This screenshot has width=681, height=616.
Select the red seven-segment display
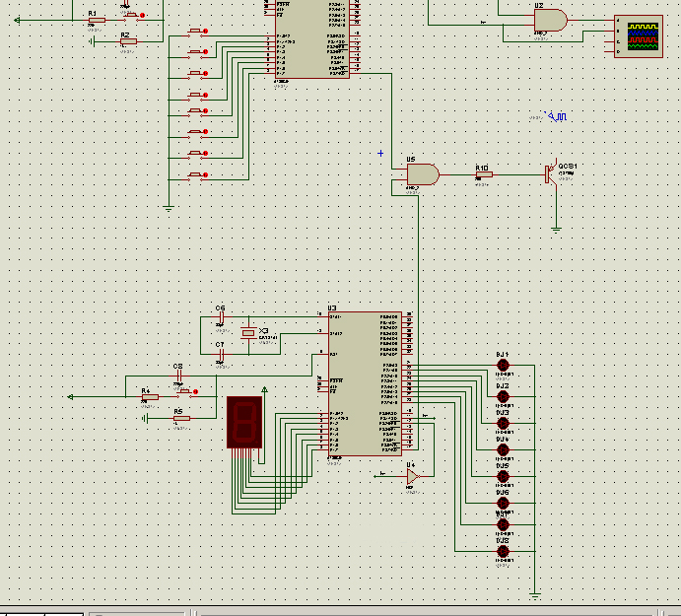tap(244, 422)
